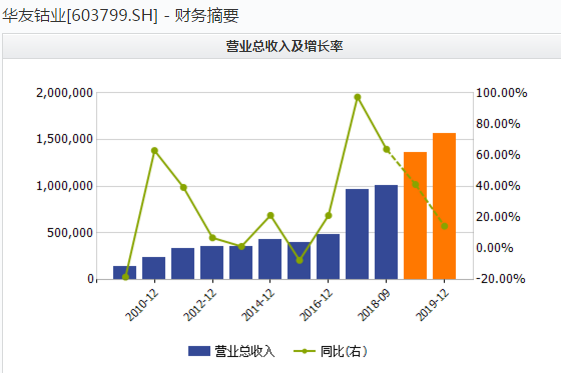The image size is (561, 373).
Task: Click the 营业总收入及增长率 panel header
Action: tap(284, 46)
